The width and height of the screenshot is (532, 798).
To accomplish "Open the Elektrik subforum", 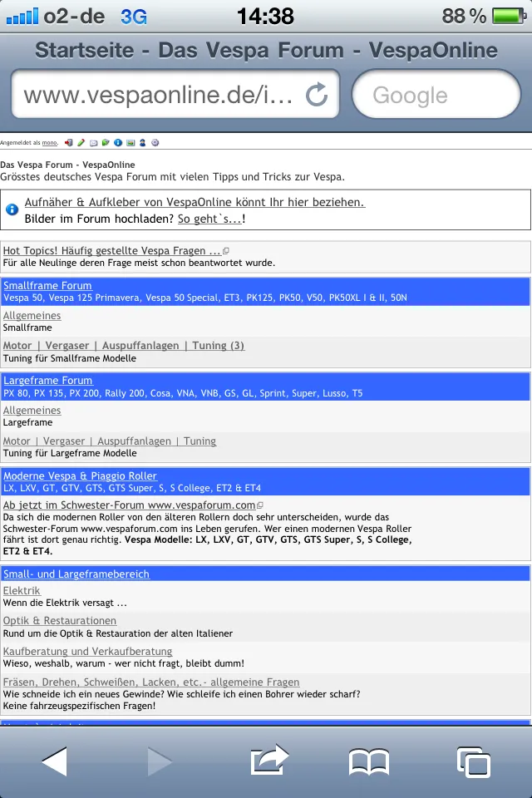I will tap(22, 590).
